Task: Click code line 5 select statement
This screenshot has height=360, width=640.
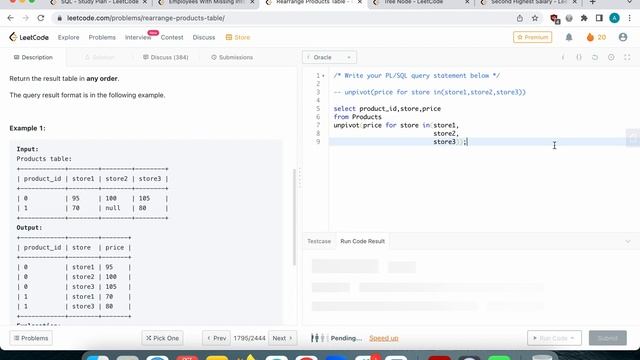Action: tap(387, 109)
